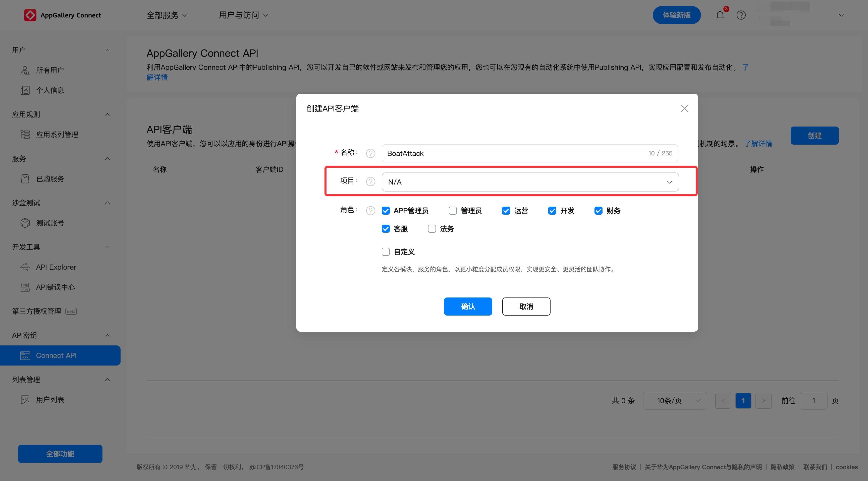This screenshot has height=481, width=868.
Task: Click the help icon next to 名称 field
Action: 371,153
